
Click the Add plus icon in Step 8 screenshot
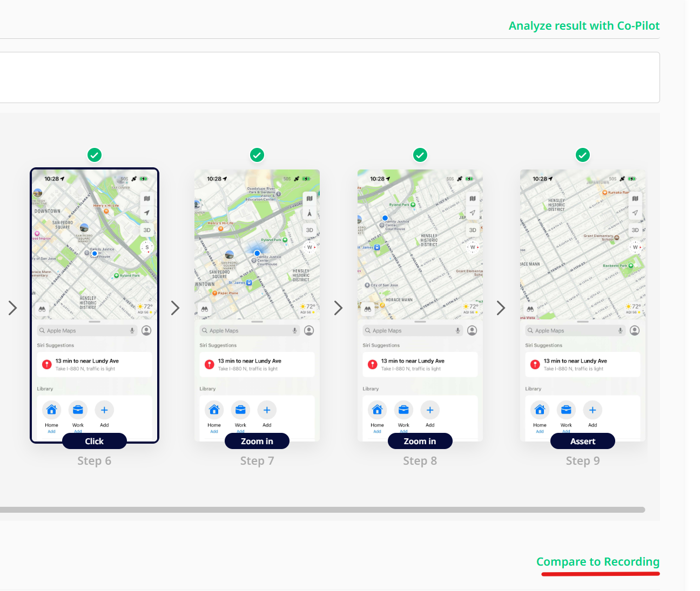coord(430,410)
